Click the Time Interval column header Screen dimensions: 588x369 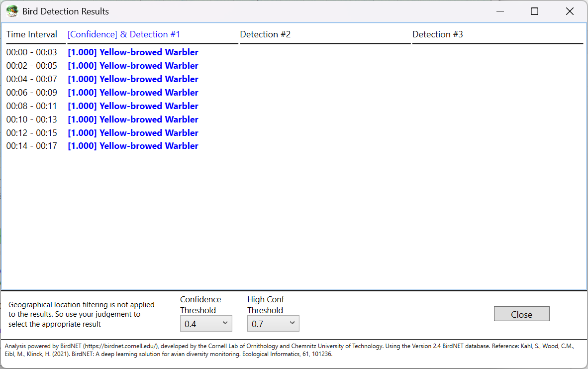click(x=31, y=34)
